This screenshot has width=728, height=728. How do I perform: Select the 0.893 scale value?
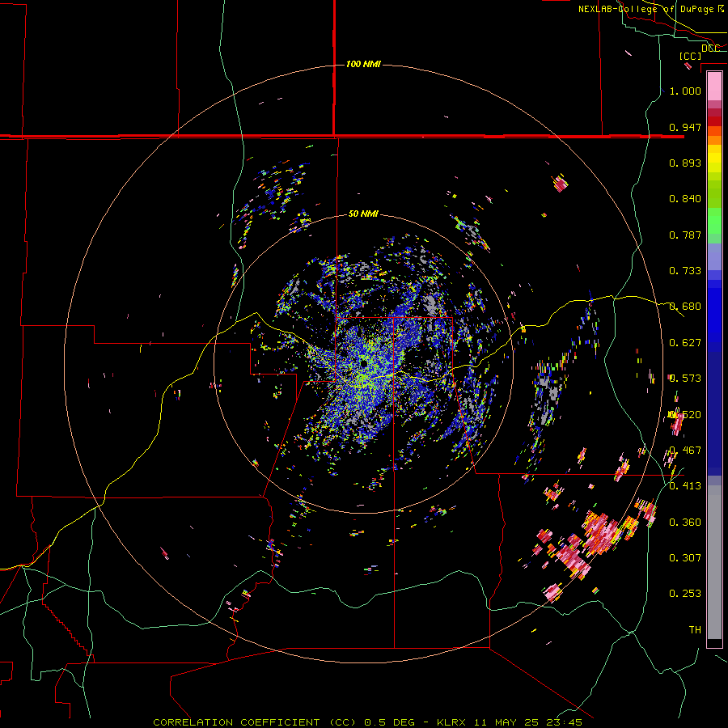pyautogui.click(x=685, y=163)
